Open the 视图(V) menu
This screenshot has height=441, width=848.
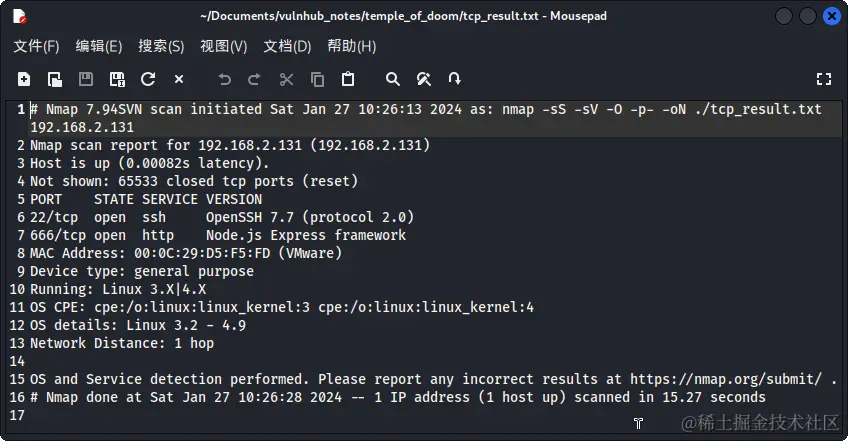(223, 46)
